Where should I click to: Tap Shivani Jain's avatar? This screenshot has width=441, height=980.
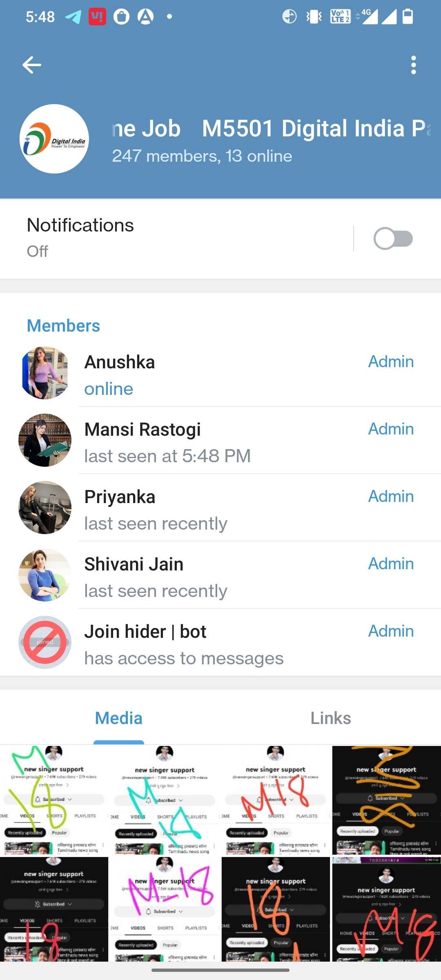coord(45,575)
